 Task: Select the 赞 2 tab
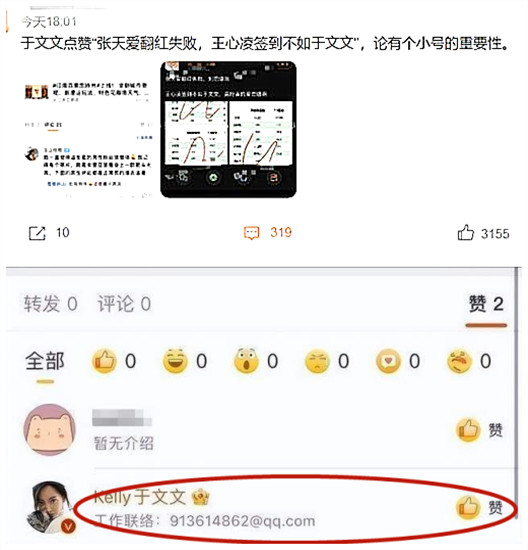(486, 304)
